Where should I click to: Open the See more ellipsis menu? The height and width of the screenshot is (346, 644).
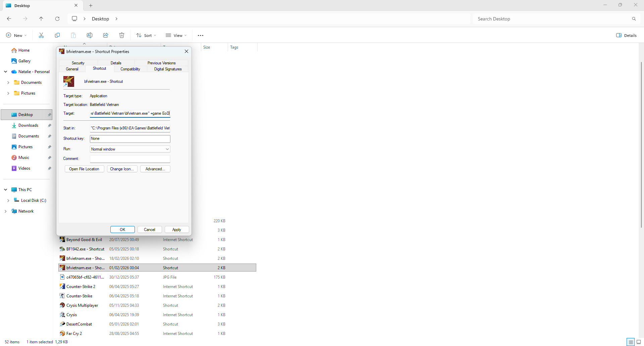(201, 35)
